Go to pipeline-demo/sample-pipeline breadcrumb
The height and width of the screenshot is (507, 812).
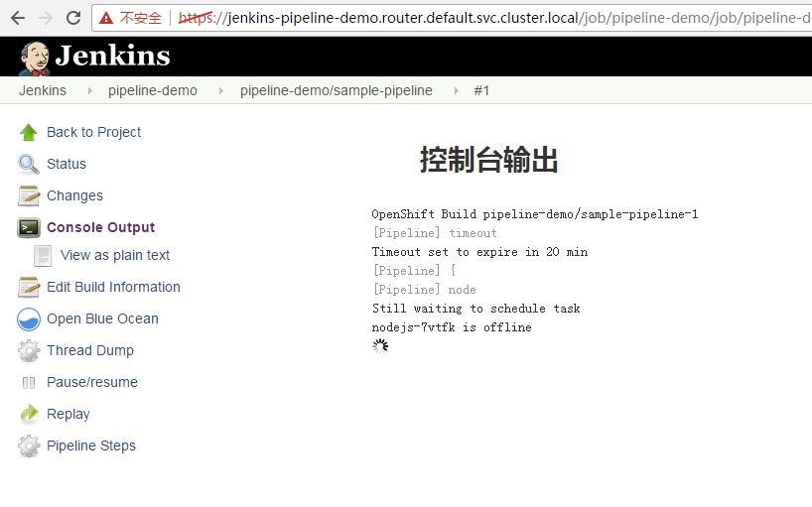pos(337,90)
